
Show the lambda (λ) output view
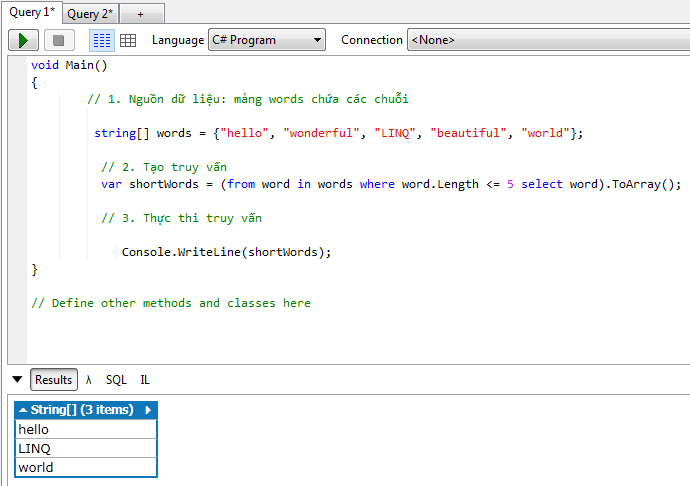click(x=89, y=380)
